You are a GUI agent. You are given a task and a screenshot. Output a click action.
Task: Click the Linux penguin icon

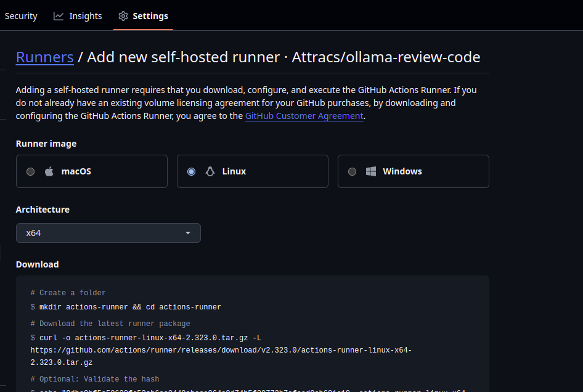pyautogui.click(x=210, y=171)
